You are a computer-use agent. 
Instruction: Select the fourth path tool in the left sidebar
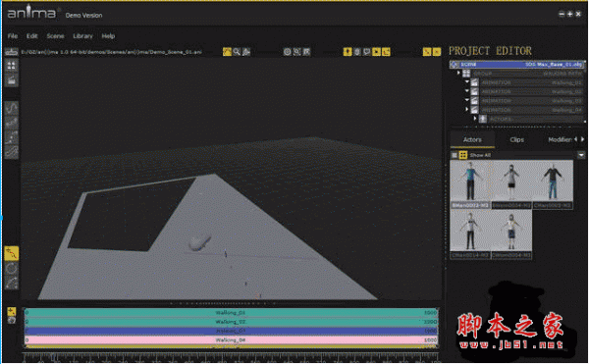point(11,152)
